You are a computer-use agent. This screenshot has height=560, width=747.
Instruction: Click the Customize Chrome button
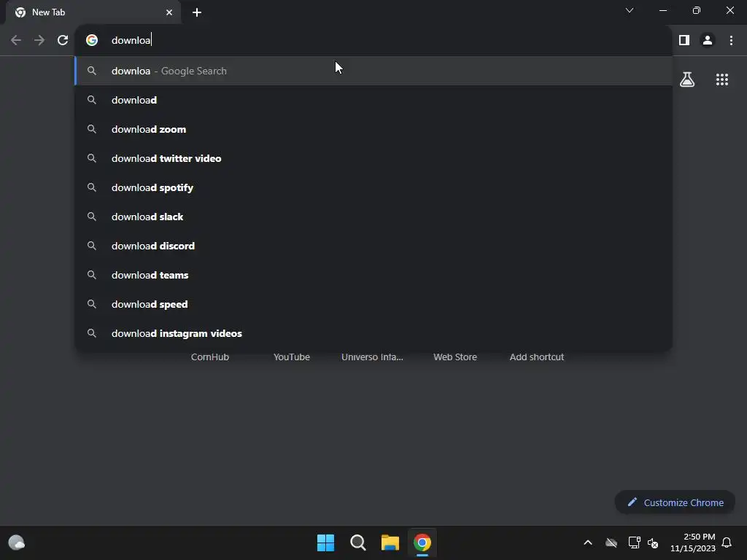click(675, 502)
